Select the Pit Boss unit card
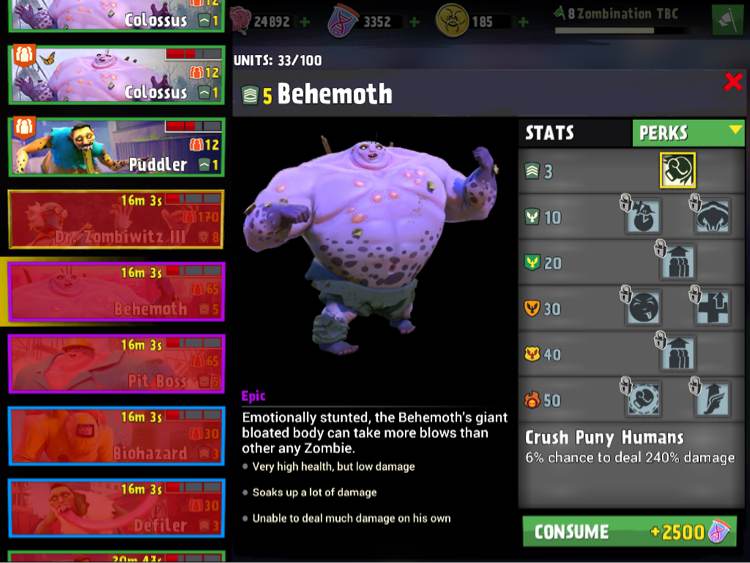The height and width of the screenshot is (563, 750). pos(116,364)
